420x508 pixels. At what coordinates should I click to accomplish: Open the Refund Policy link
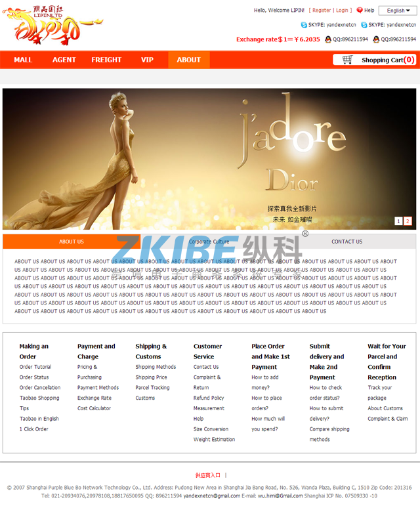point(209,398)
